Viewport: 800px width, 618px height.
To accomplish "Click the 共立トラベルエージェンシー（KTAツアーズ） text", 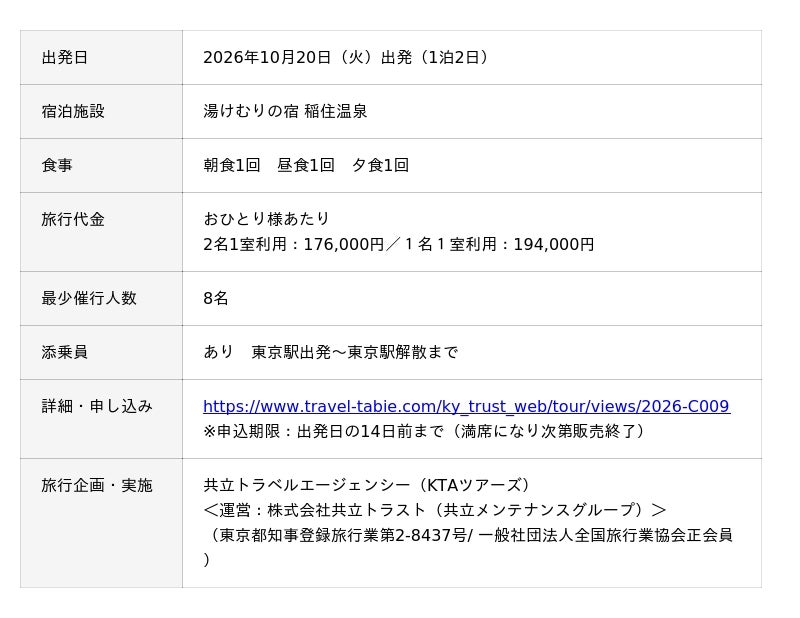I will pyautogui.click(x=366, y=485).
